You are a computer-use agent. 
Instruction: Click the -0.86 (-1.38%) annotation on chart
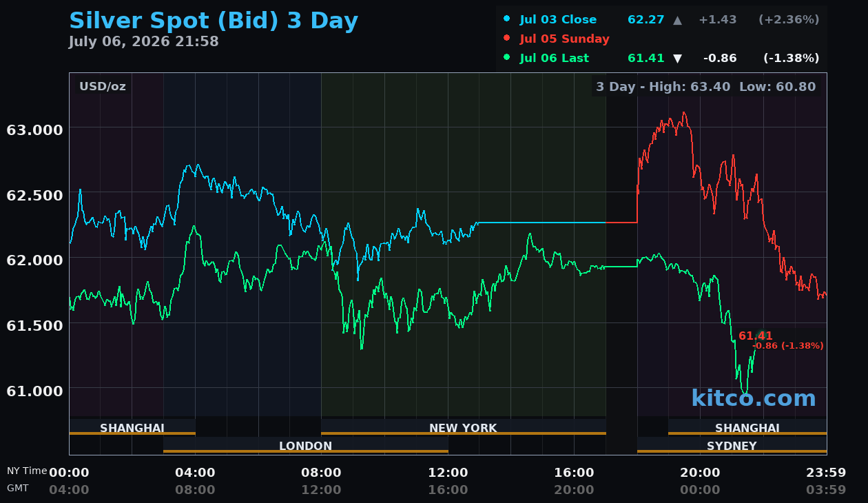coord(787,346)
